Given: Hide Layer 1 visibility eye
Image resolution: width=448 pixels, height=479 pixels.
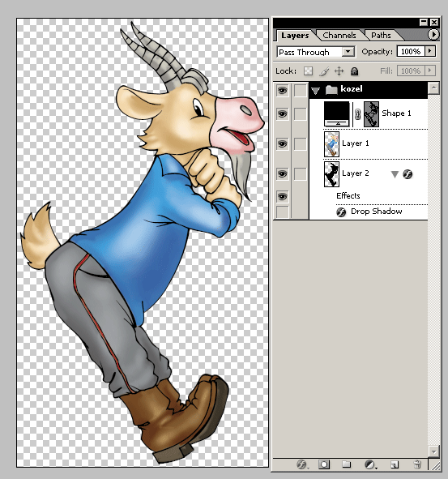Looking at the screenshot, I should 282,143.
